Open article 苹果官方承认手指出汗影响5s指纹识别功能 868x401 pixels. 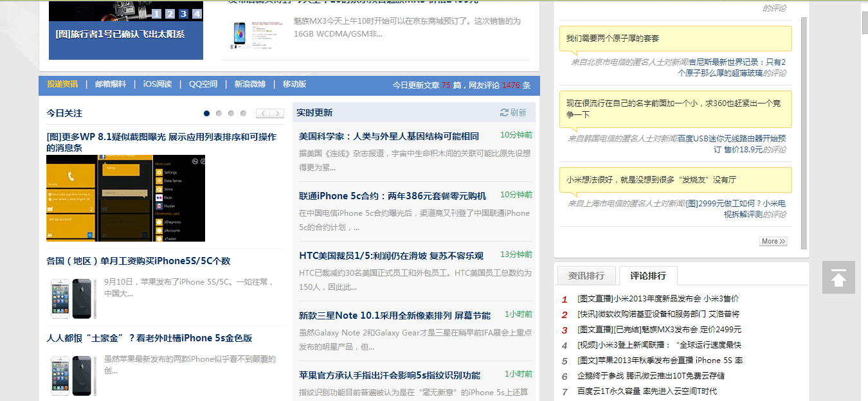tap(390, 375)
